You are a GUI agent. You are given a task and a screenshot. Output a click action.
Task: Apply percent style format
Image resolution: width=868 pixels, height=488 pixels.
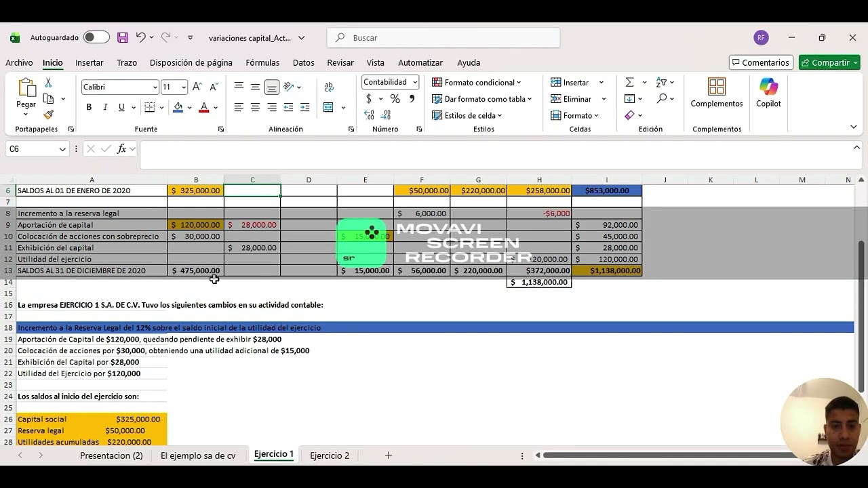click(x=395, y=99)
